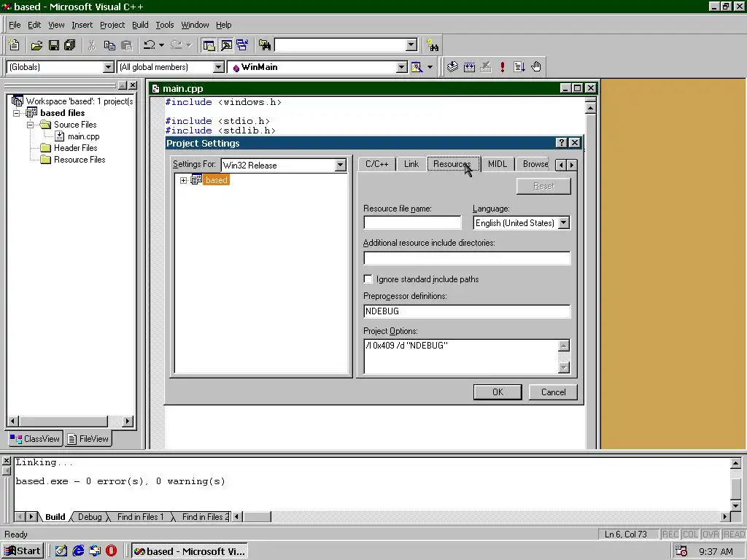Select the Header Files folder
The image size is (747, 560).
[x=75, y=148]
